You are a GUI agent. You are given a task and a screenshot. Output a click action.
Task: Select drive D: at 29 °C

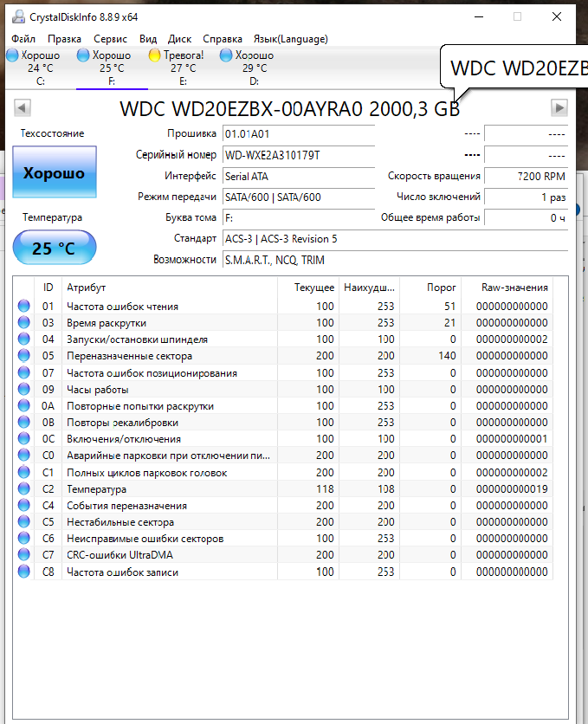(x=255, y=68)
